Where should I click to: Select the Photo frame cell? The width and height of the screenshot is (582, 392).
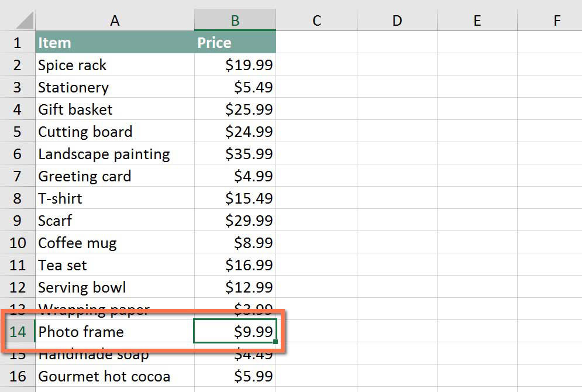(x=115, y=331)
